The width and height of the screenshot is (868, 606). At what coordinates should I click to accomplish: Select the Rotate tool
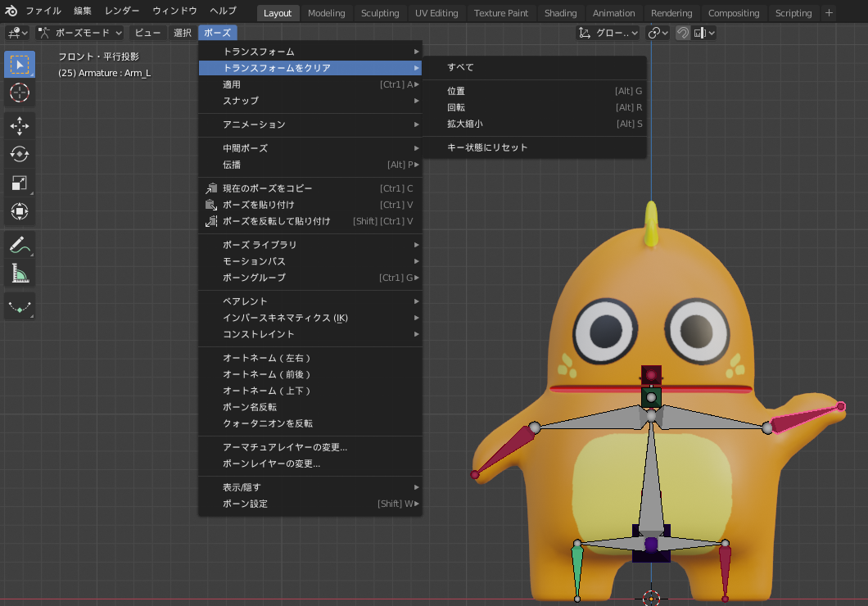tap(20, 154)
